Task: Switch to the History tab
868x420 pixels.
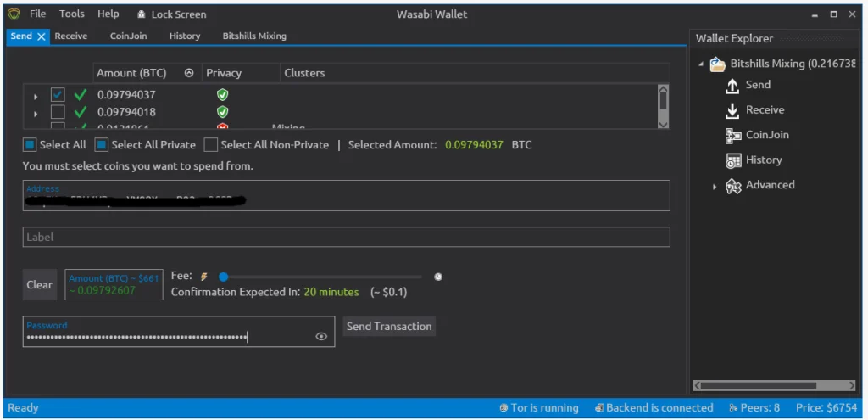Action: click(x=185, y=36)
